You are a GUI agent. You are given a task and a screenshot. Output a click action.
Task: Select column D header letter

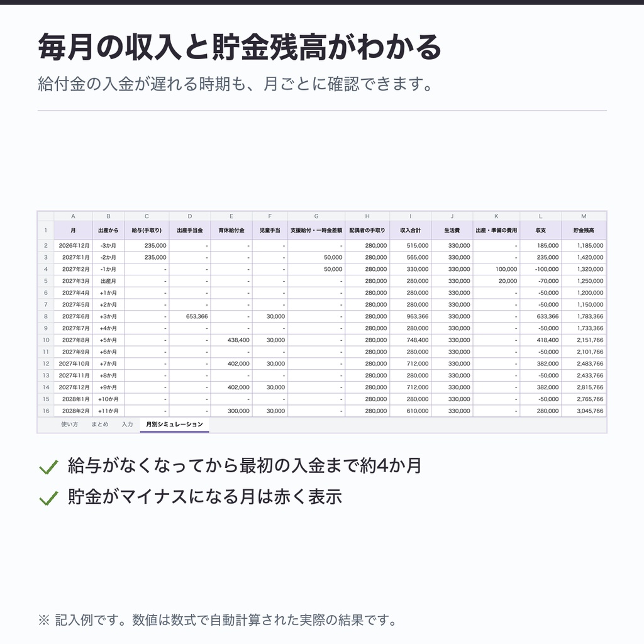190,216
